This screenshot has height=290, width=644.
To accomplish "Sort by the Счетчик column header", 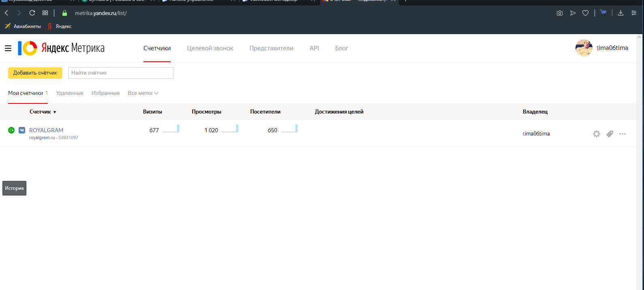I will (43, 112).
